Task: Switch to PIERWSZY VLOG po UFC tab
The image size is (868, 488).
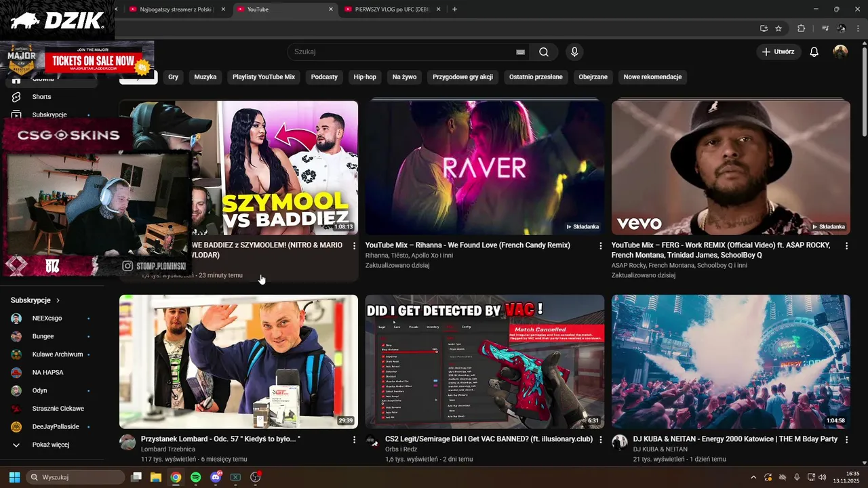Action: (392, 9)
